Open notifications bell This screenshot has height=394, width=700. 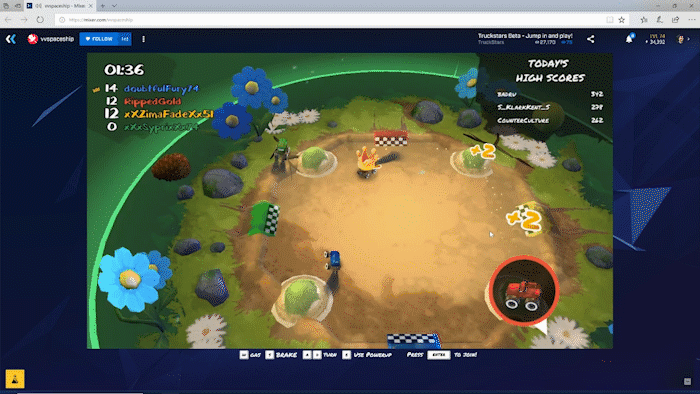click(629, 39)
